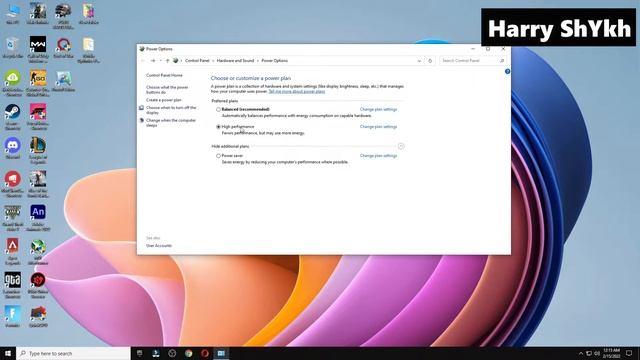The width and height of the screenshot is (640, 360).
Task: Go forward in Power Options window
Action: tap(153, 61)
